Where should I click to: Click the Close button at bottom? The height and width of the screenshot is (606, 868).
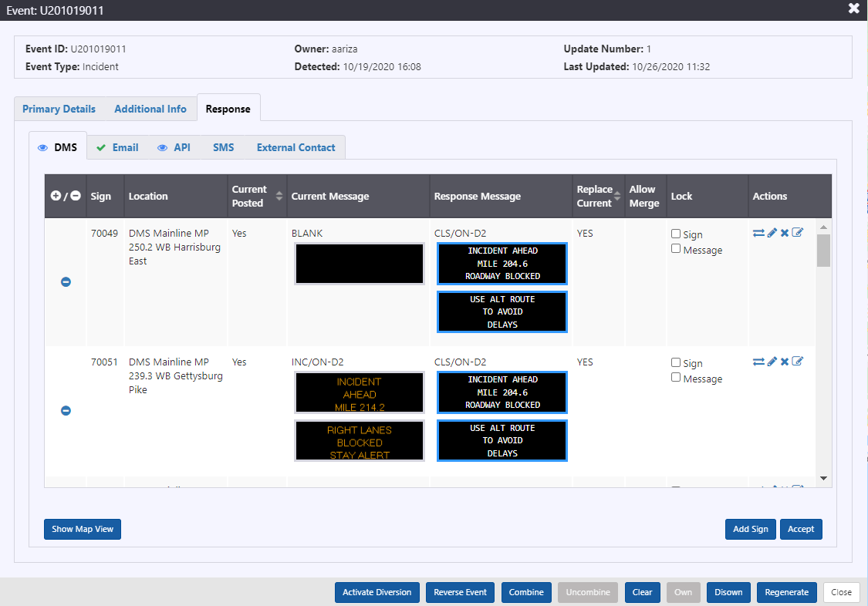click(842, 592)
